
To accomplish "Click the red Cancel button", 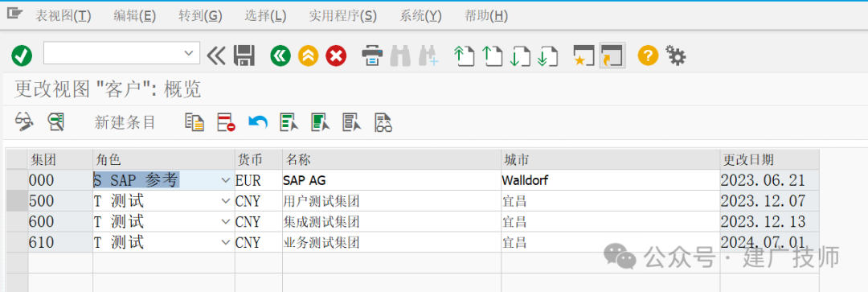I will (336, 56).
